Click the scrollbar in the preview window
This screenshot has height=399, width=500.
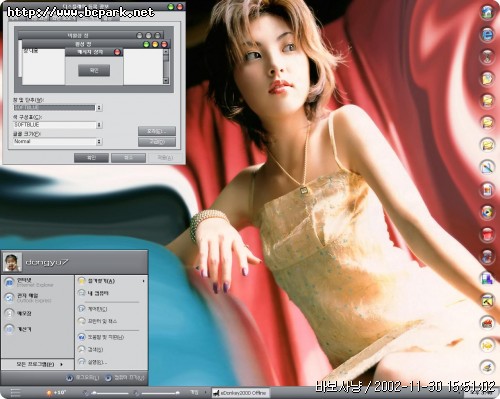[x=166, y=66]
